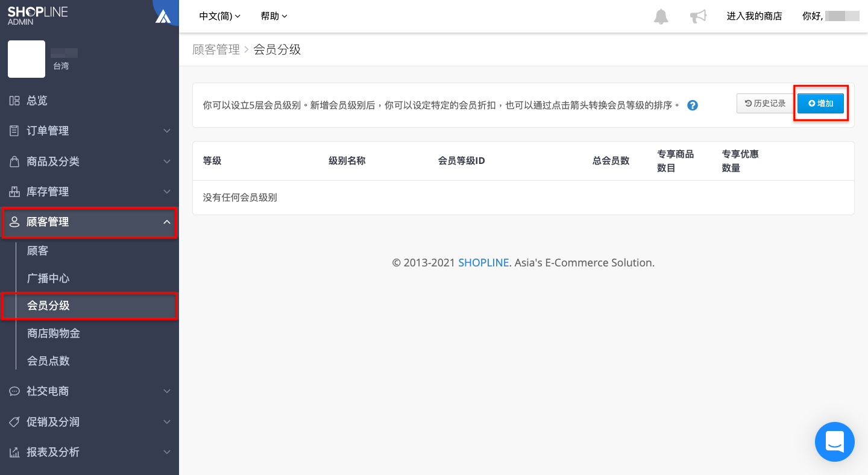Click 进入我的商店 link in header
868x475 pixels.
[754, 16]
